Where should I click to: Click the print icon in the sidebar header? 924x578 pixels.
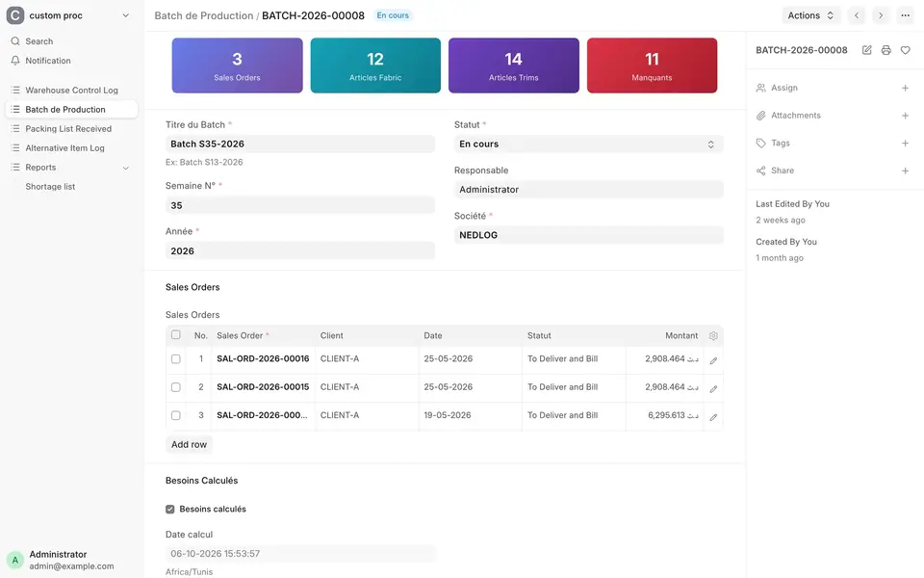(885, 50)
